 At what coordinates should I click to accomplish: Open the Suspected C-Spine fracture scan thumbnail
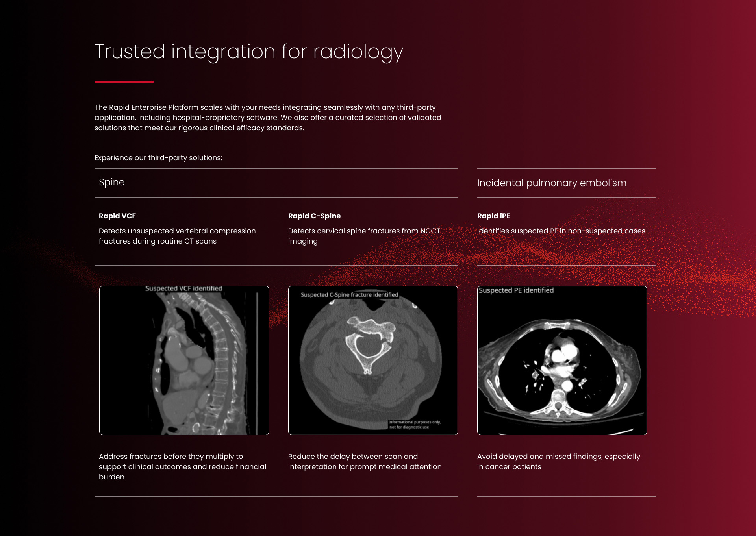tap(373, 360)
